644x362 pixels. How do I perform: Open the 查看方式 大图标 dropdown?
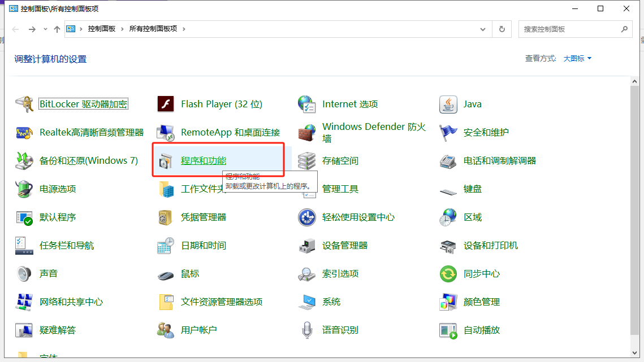point(577,59)
